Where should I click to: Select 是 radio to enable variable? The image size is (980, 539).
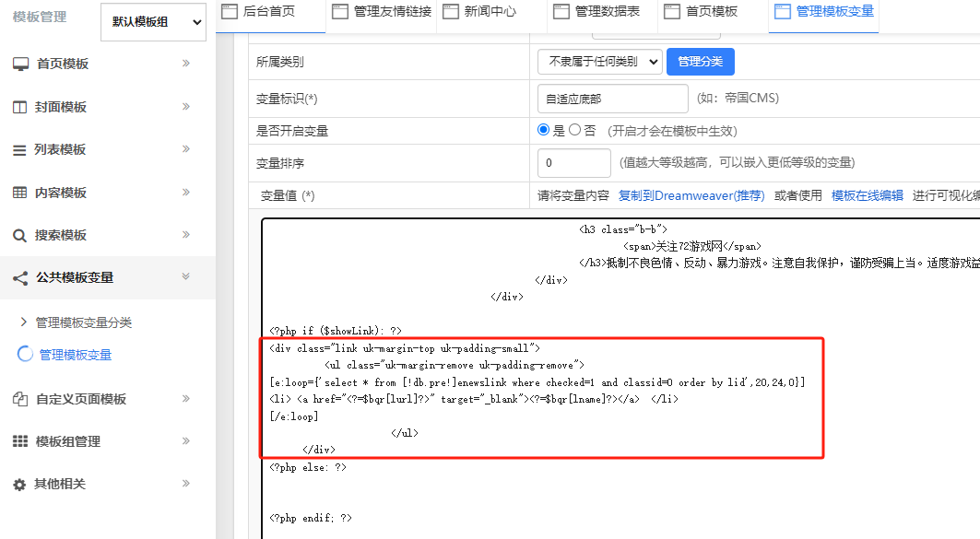point(543,129)
